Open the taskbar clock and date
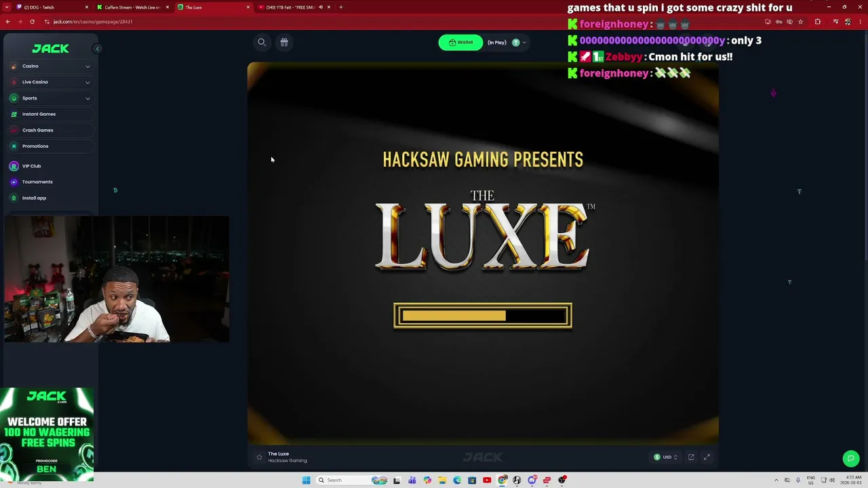Screen dimensions: 868x488 pos(850,481)
